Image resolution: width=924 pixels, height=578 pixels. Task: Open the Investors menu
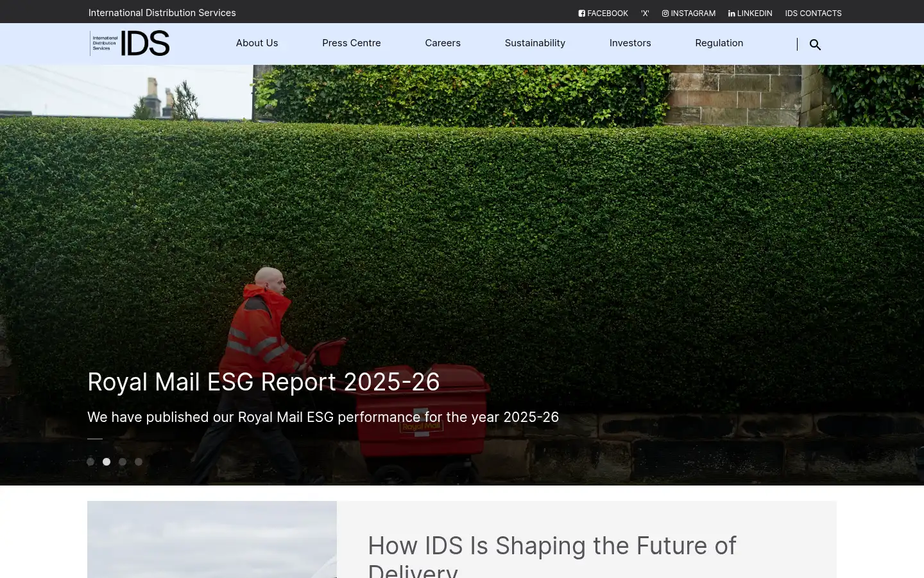coord(630,43)
